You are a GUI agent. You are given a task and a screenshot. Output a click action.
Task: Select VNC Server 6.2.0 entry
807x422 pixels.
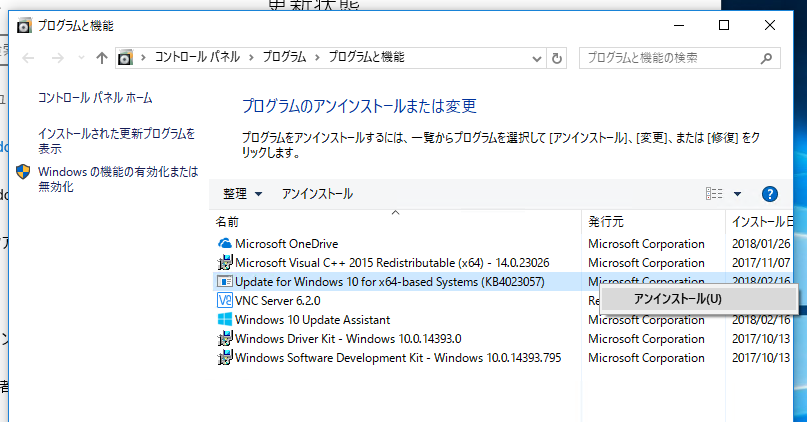point(277,301)
